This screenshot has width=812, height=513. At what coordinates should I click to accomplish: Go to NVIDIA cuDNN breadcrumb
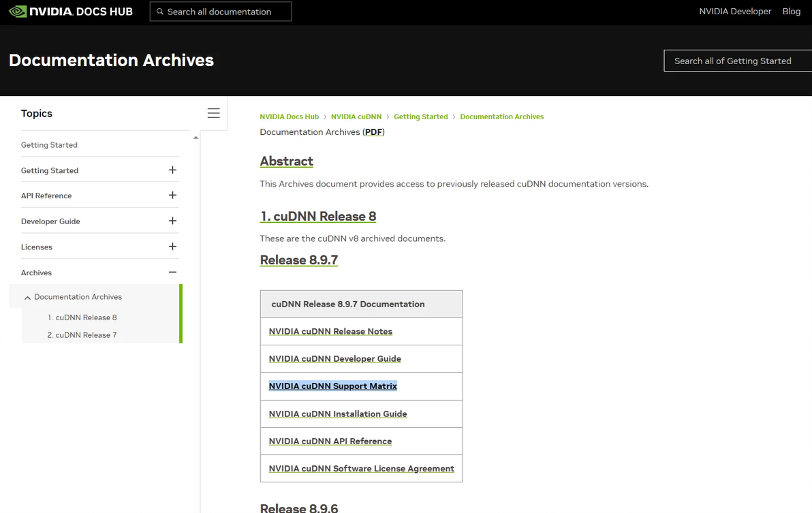pos(356,117)
